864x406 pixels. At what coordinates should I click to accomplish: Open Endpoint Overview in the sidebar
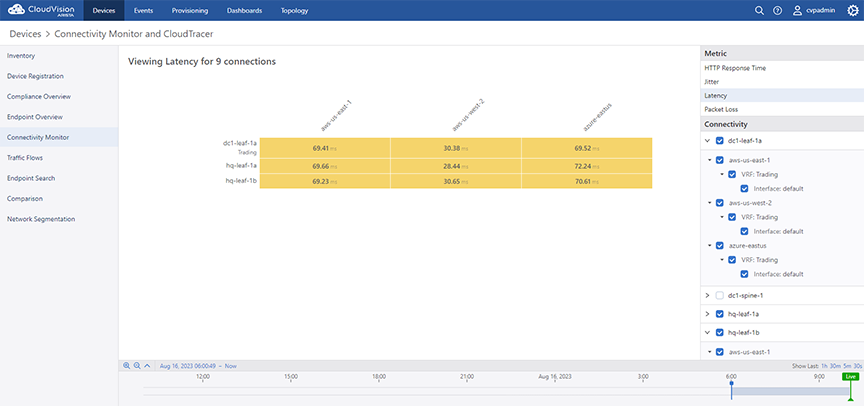59,117
